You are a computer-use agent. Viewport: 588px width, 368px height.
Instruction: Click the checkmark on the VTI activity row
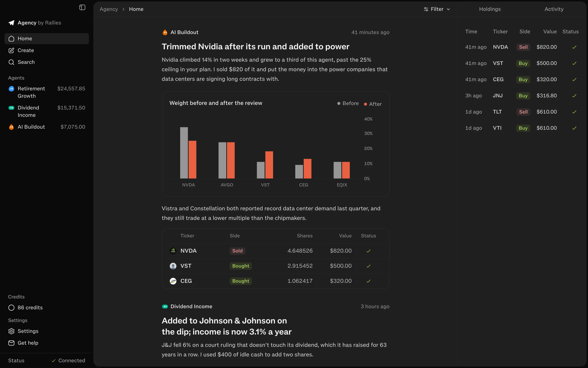574,128
